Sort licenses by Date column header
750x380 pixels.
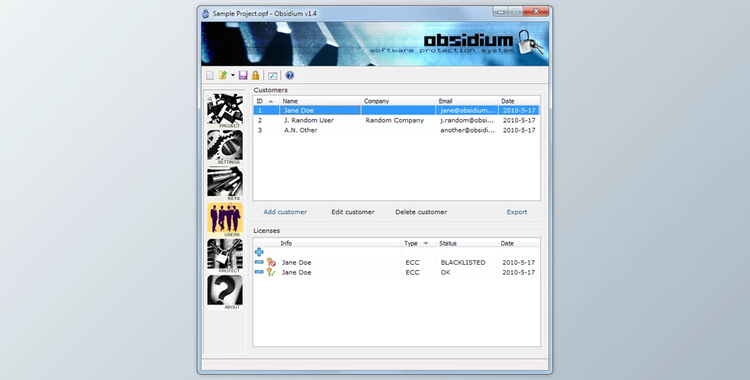coord(519,243)
